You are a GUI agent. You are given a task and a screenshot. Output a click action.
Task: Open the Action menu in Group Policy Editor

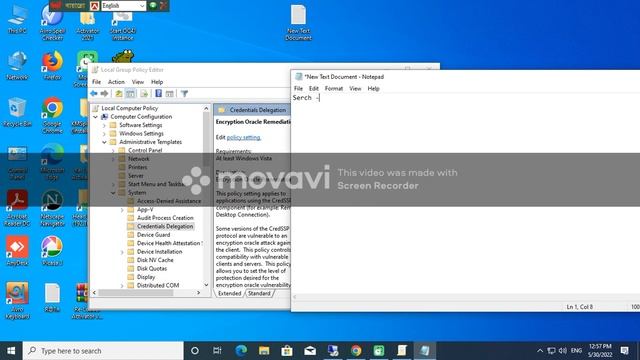pyautogui.click(x=116, y=82)
